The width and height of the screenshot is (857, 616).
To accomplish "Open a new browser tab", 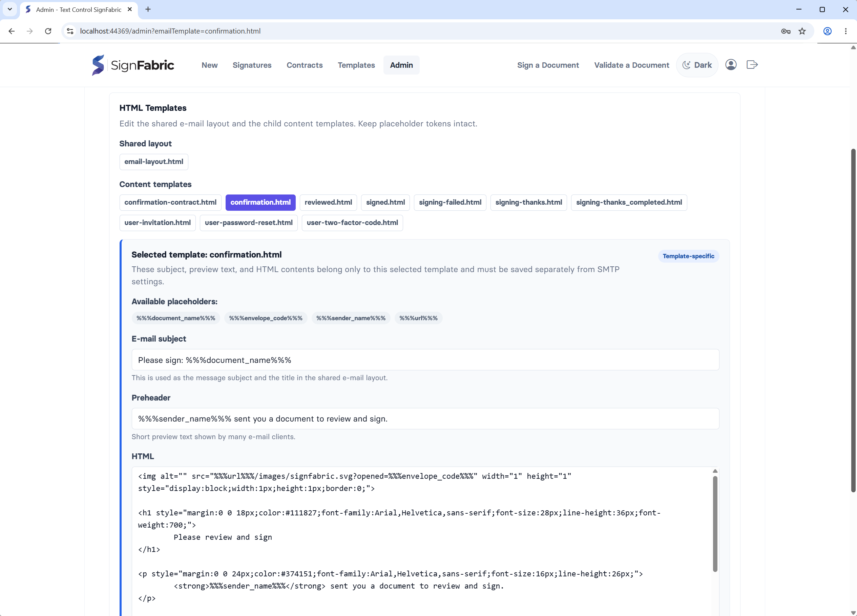I will (x=148, y=9).
